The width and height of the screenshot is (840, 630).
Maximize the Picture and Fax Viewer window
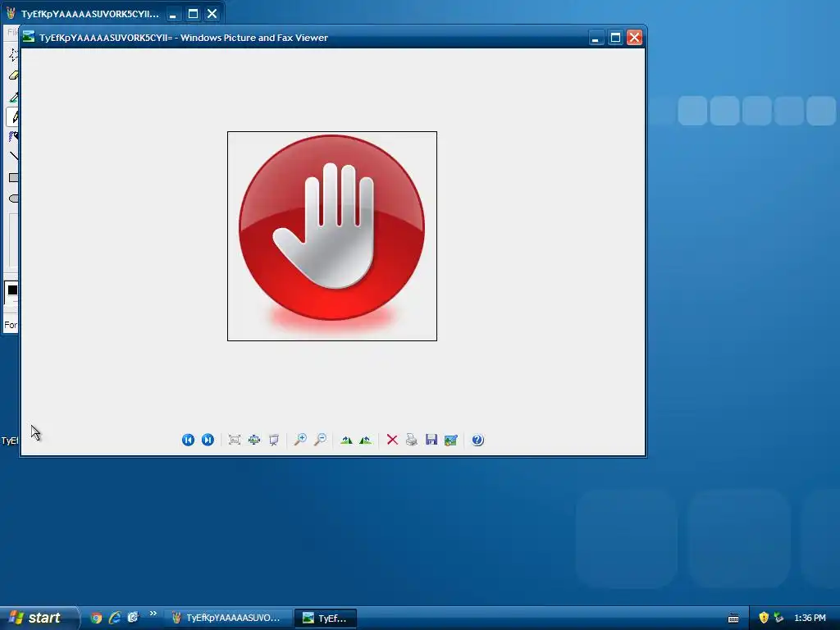(615, 38)
